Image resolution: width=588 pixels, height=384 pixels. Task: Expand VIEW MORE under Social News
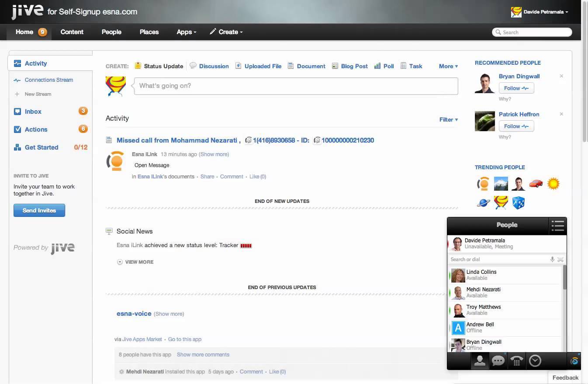pyautogui.click(x=135, y=262)
